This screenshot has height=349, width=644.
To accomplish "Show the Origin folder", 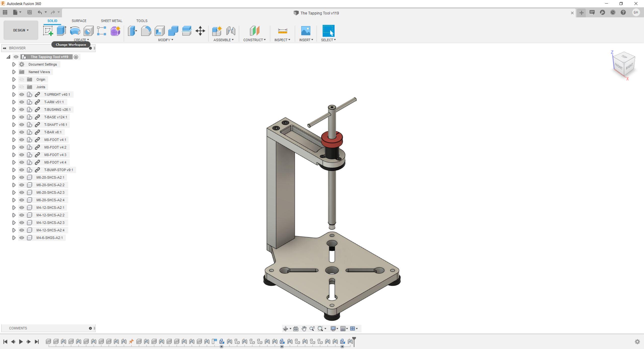I will click(x=22, y=79).
